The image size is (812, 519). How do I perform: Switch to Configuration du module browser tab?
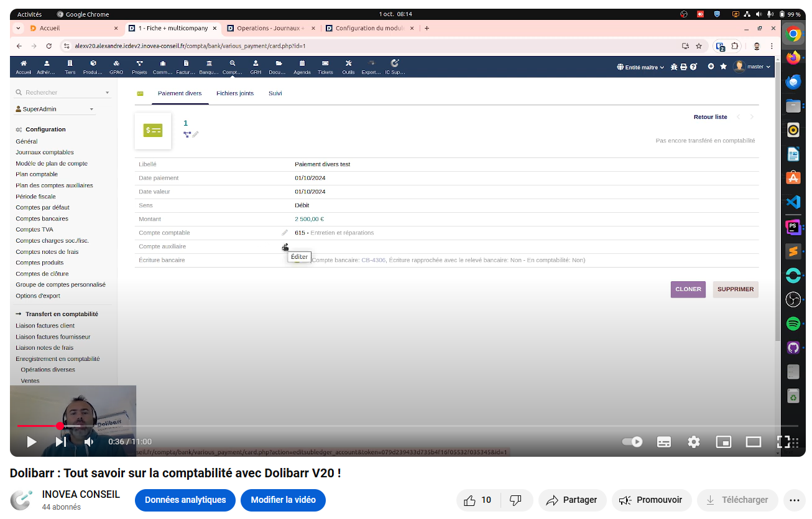pos(369,28)
